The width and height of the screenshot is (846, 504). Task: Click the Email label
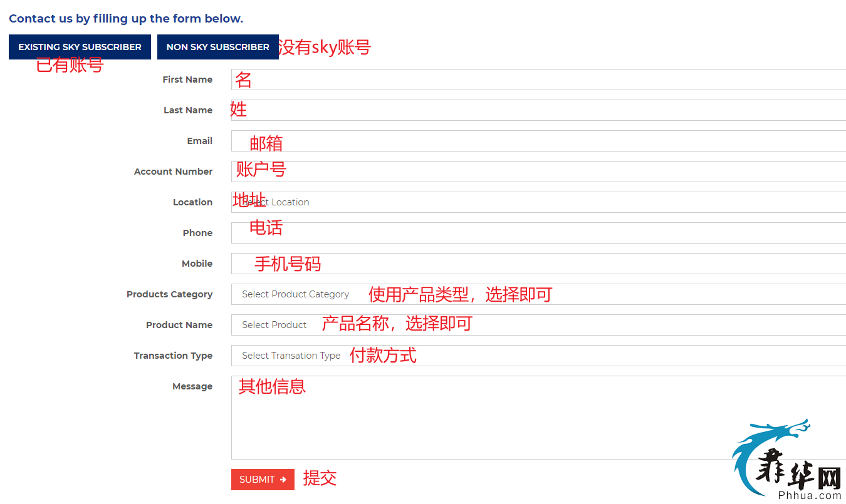coord(200,141)
